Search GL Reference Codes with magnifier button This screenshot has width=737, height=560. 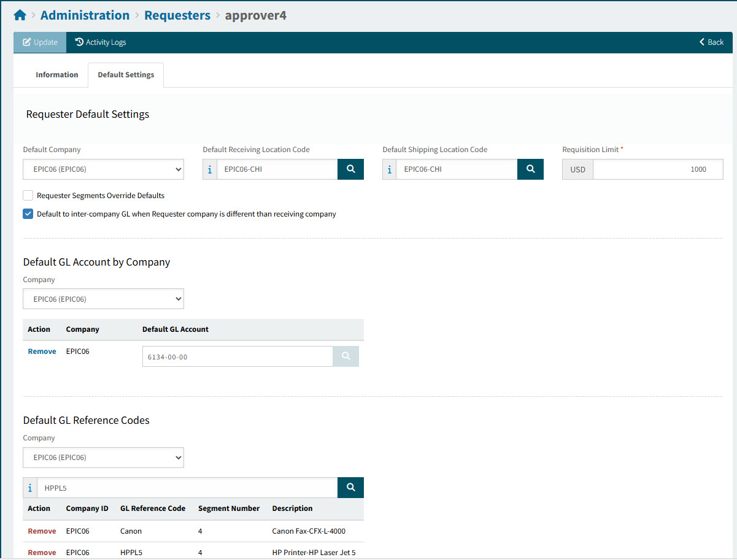tap(350, 488)
